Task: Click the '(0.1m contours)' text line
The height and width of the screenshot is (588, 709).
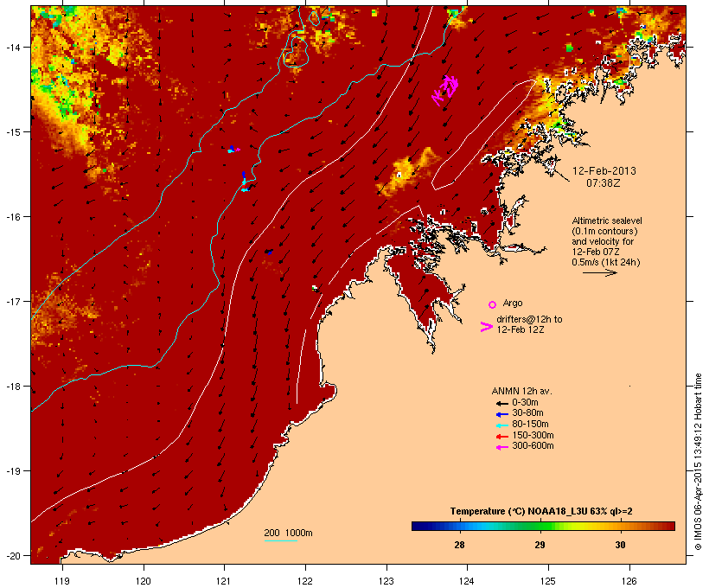Action: click(604, 231)
